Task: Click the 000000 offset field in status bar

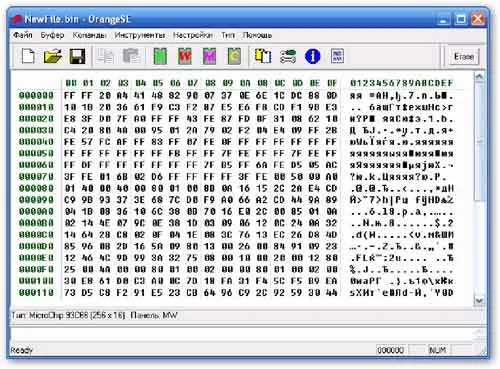Action: tap(390, 350)
